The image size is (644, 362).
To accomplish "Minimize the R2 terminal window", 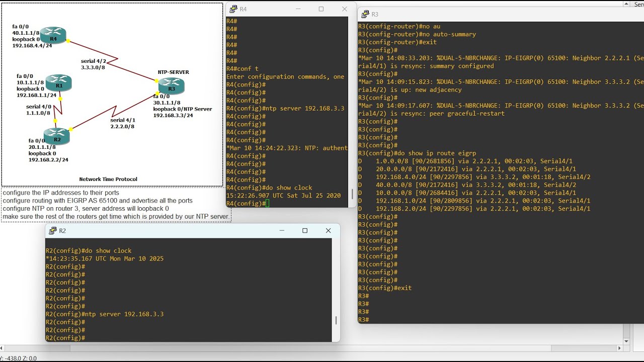I will pyautogui.click(x=282, y=230).
